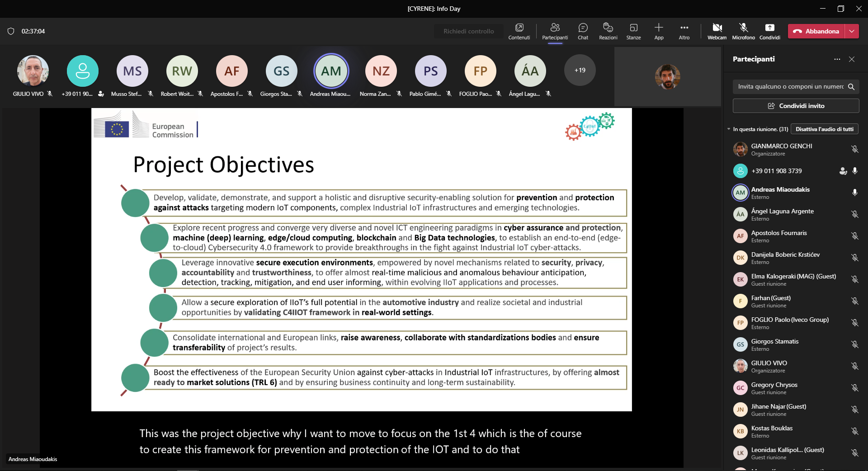Show the +19 more participants
The image size is (868, 471).
[580, 70]
